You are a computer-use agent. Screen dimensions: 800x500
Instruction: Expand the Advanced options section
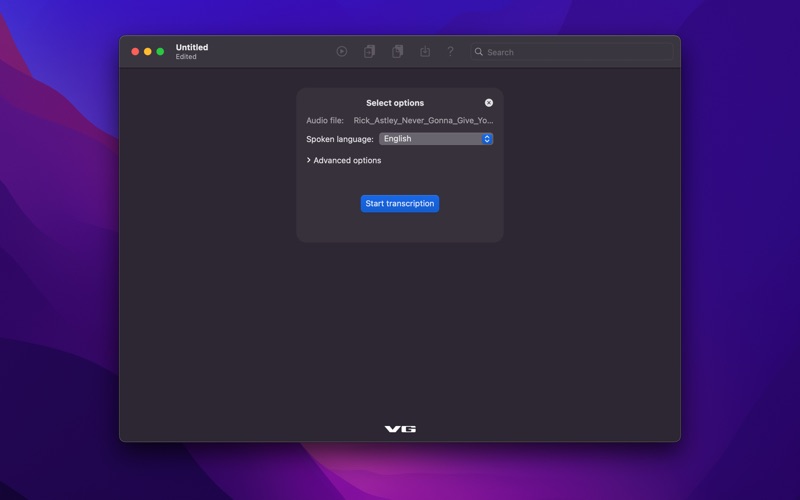tap(344, 160)
